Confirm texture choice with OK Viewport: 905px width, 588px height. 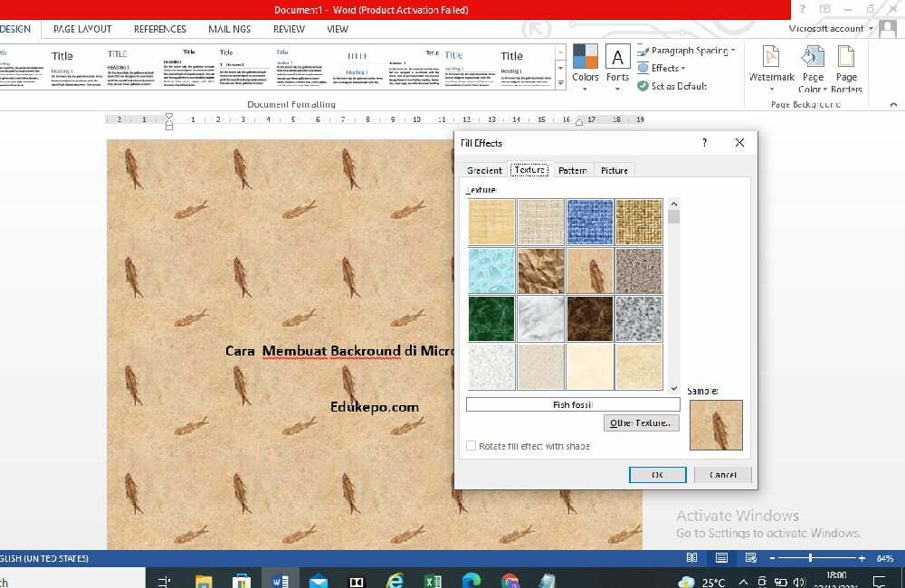point(657,474)
